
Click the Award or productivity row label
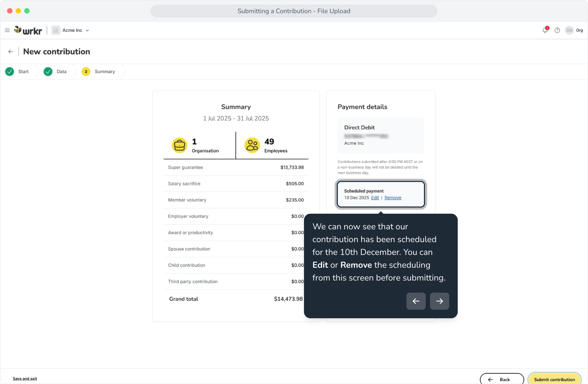pos(190,233)
